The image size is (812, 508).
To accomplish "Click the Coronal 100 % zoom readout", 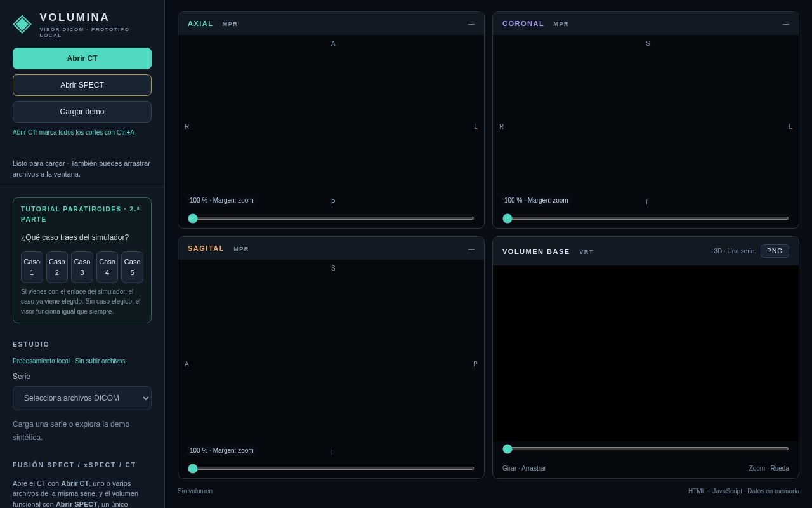I will tap(536, 201).
